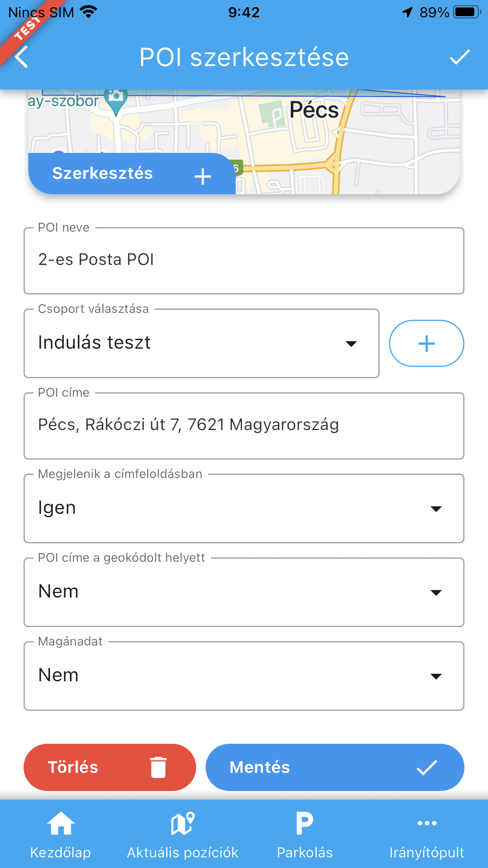
Task: Expand the Csoport választása dropdown
Action: tap(201, 343)
